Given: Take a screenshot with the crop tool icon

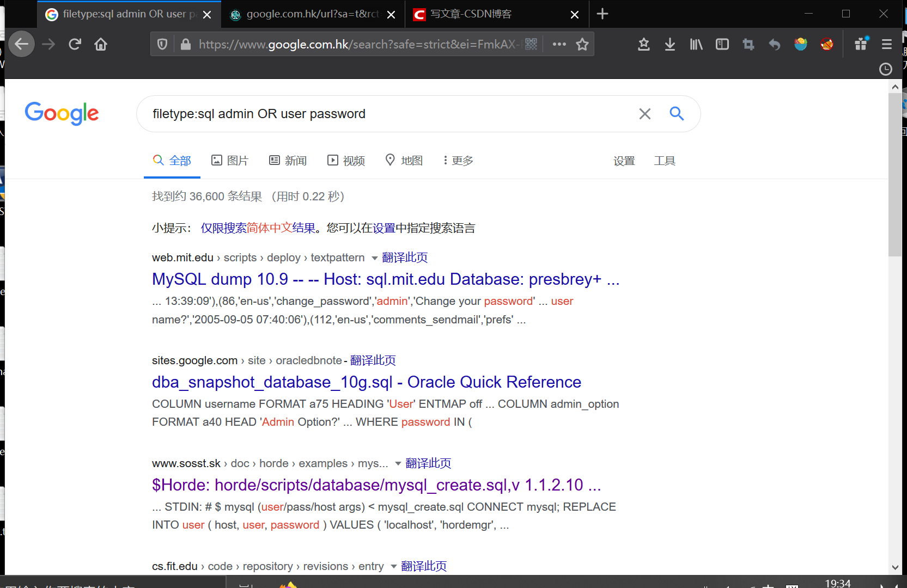Looking at the screenshot, I should [748, 44].
